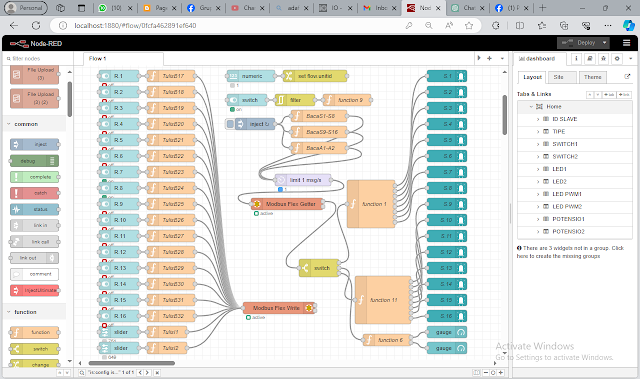
Task: Select the switch node in the palette
Action: click(35, 349)
